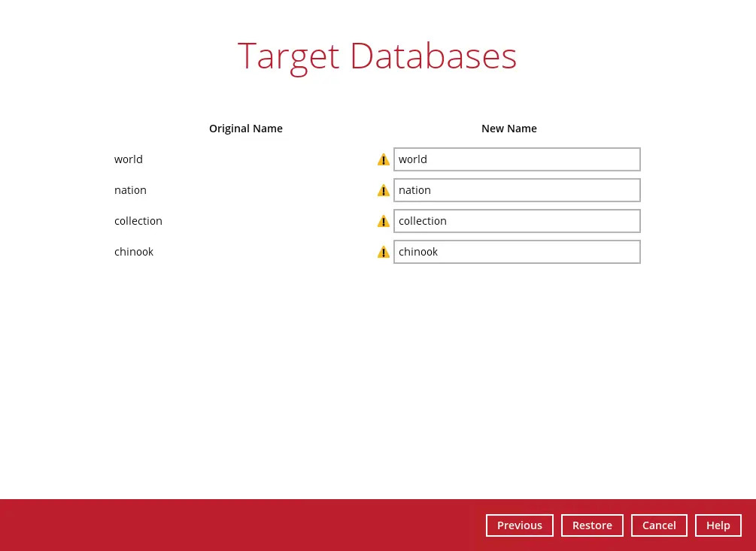Click the empty red footer bar area

coord(226,525)
